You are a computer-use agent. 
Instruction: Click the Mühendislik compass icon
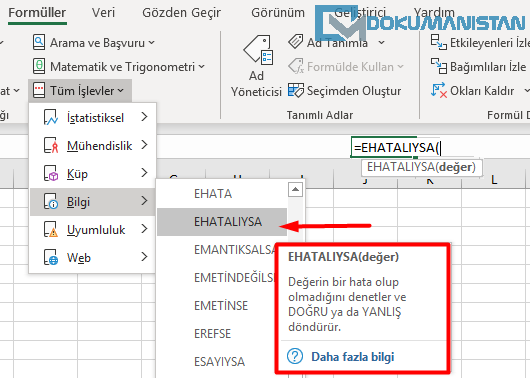51,145
